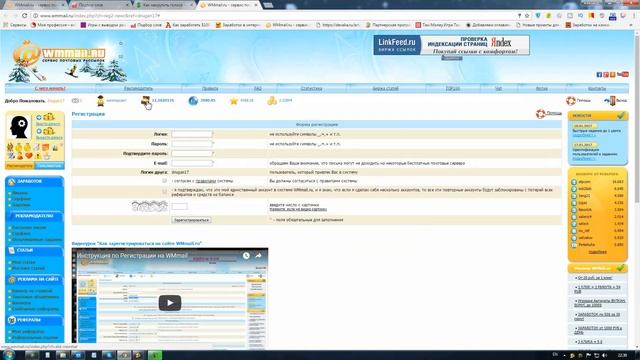
Task: Click the volume icon in system tray
Action: 604,356
